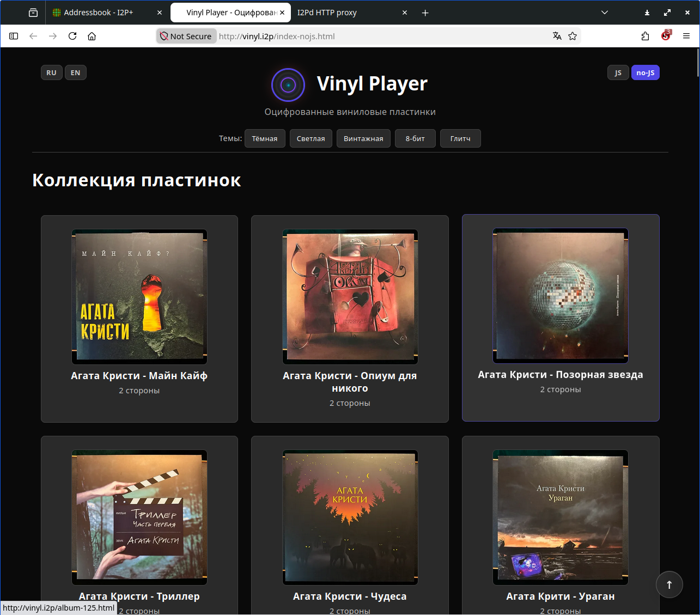700x615 pixels.
Task: Open the browser hamburger menu
Action: tap(686, 36)
